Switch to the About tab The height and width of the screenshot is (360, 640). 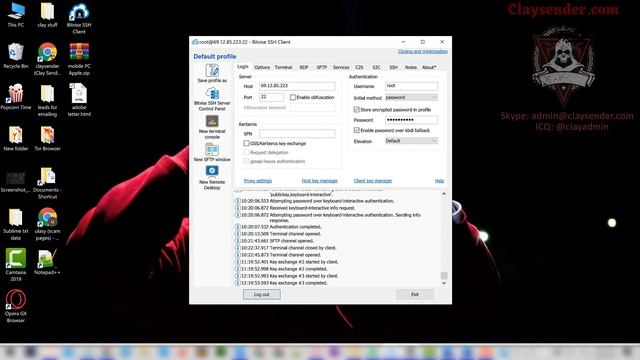click(429, 67)
